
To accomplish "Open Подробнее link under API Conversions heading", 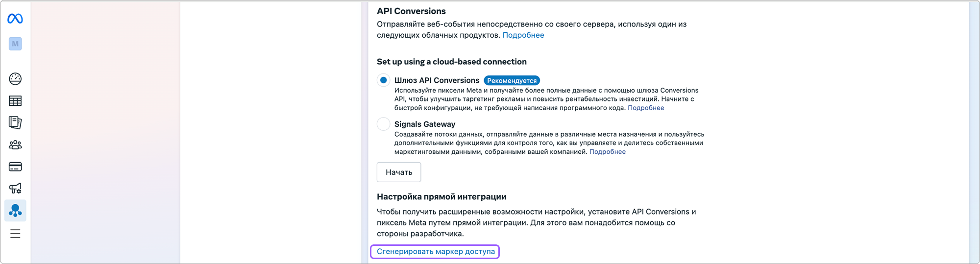I will pyautogui.click(x=523, y=35).
